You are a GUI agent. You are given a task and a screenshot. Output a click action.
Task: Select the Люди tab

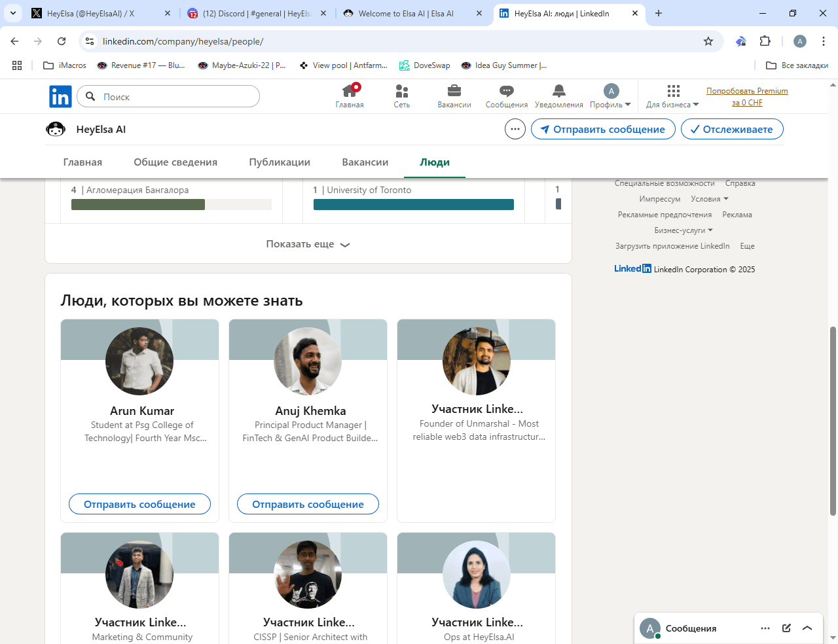tap(435, 162)
